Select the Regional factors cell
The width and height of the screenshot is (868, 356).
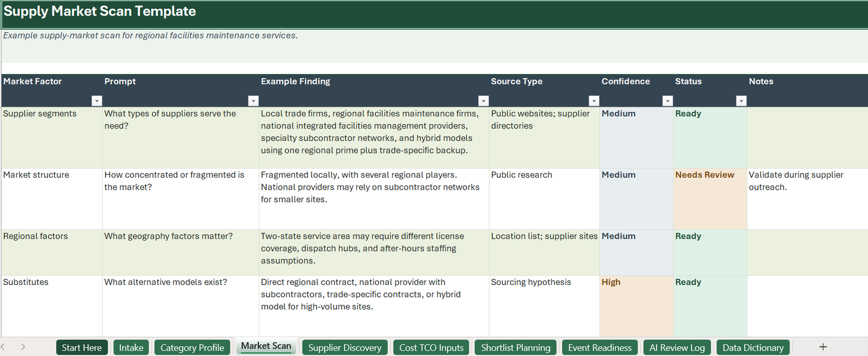pos(52,253)
